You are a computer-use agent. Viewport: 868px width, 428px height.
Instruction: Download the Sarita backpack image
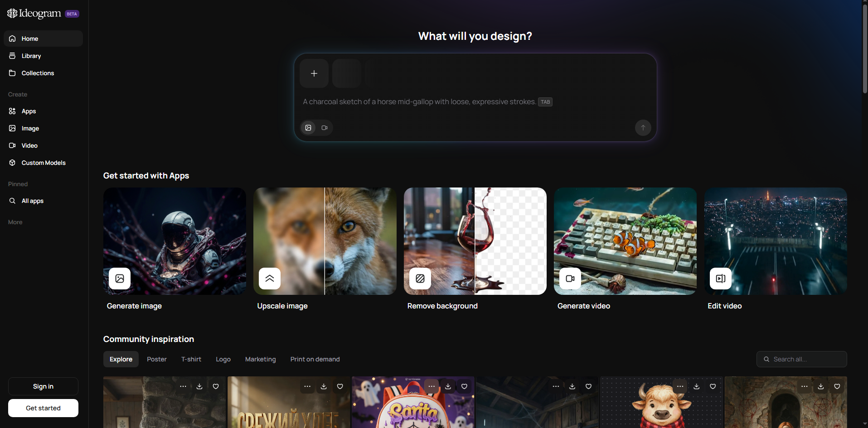pyautogui.click(x=448, y=386)
